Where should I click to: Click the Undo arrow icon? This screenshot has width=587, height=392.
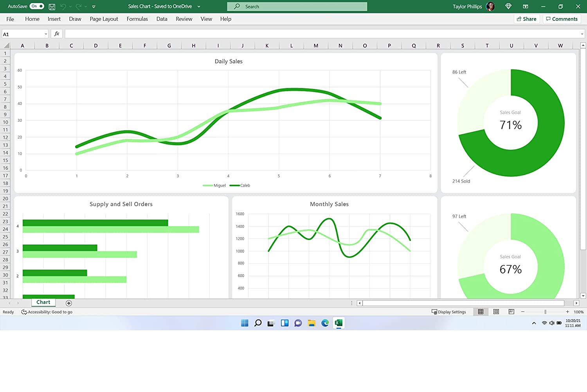click(x=63, y=7)
